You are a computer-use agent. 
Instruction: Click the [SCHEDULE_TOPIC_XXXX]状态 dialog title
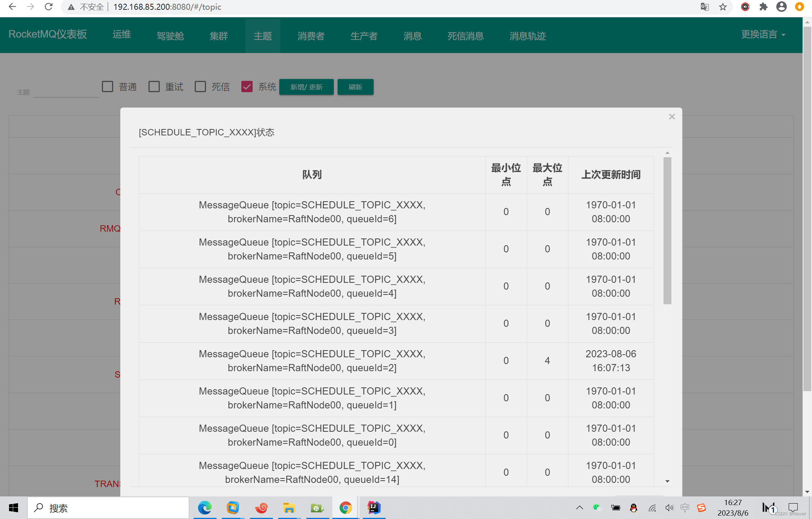[x=206, y=132]
